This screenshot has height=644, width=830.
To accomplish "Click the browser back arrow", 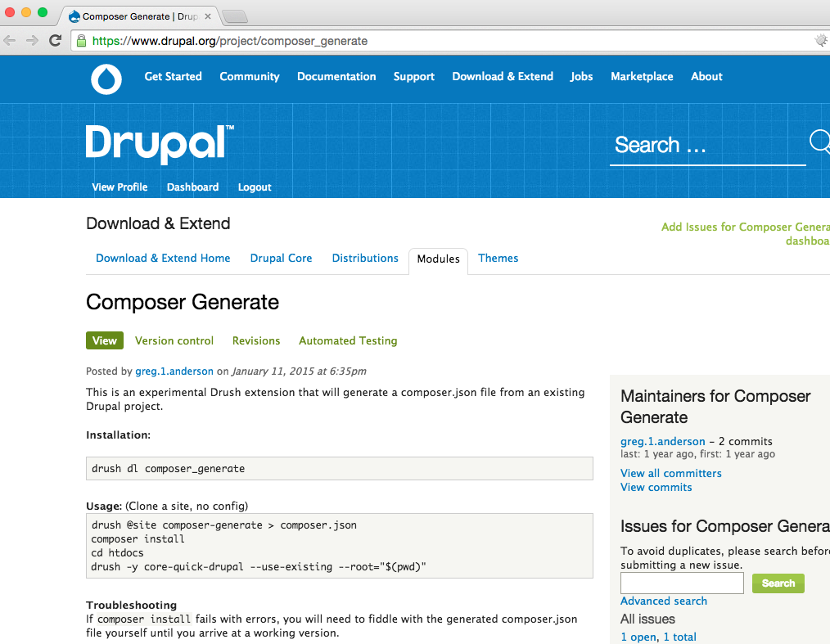I will [10, 41].
